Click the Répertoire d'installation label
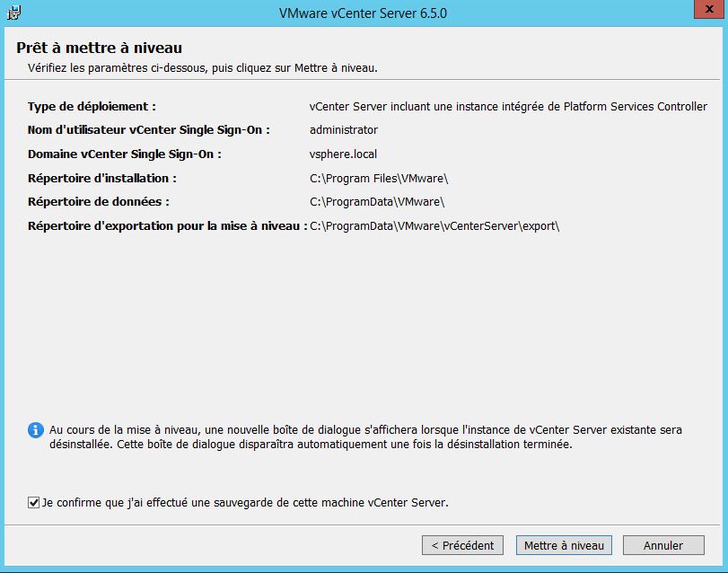The width and height of the screenshot is (728, 573). [x=102, y=179]
